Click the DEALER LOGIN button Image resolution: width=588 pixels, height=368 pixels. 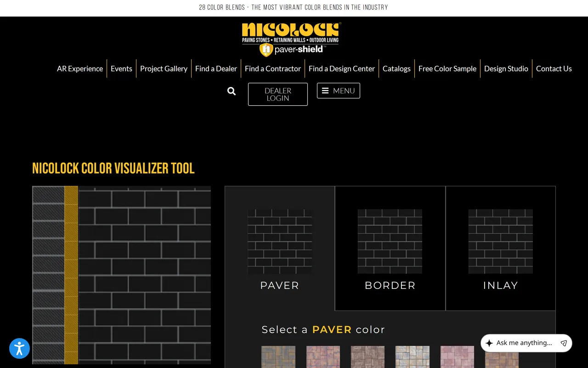click(278, 94)
